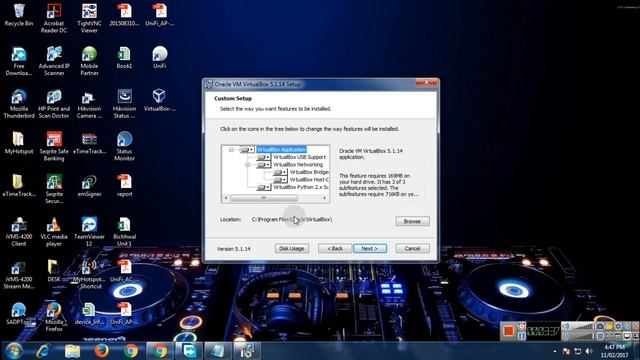Select the Mozilla Thunderbird desktop icon
The image size is (640, 360).
[19, 104]
